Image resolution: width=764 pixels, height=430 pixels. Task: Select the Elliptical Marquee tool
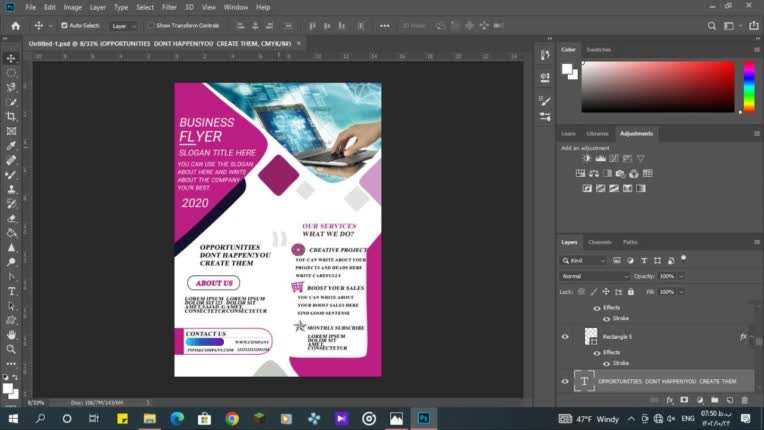[x=11, y=73]
